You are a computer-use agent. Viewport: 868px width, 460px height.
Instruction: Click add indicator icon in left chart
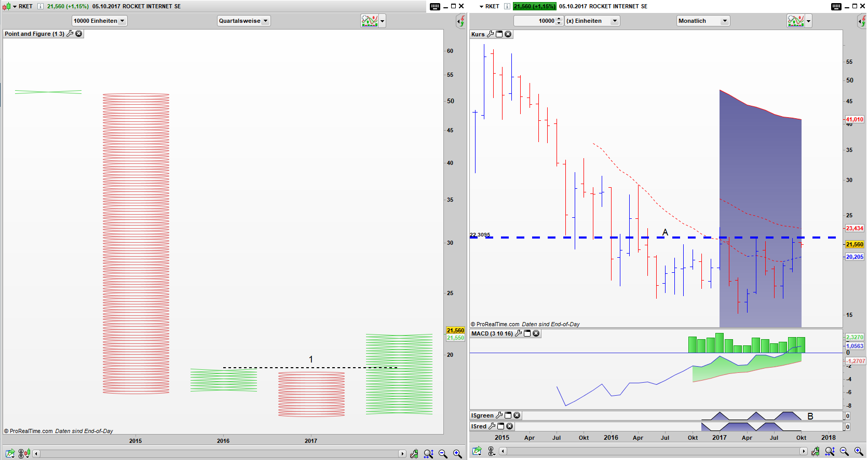click(x=370, y=21)
